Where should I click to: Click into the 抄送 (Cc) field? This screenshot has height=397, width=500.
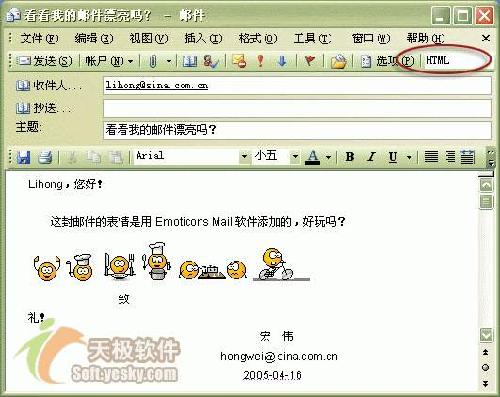point(297,108)
